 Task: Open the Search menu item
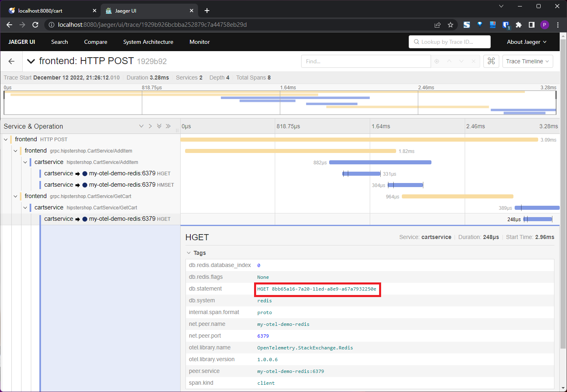tap(60, 42)
